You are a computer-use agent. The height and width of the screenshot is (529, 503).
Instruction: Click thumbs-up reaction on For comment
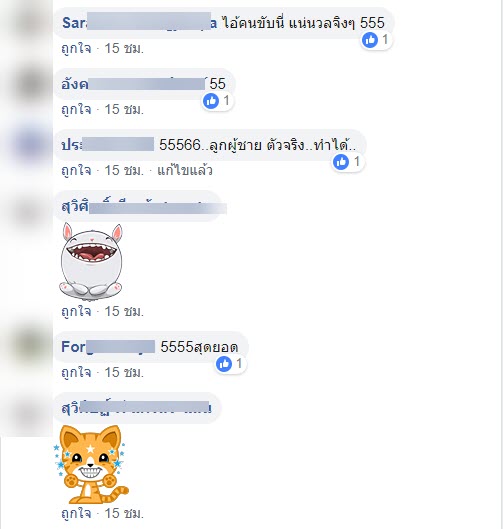(230, 364)
